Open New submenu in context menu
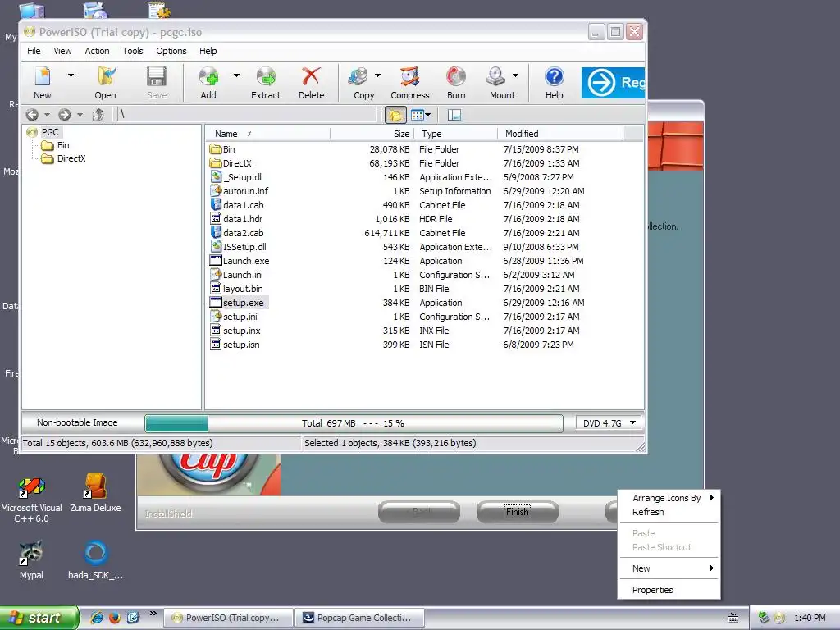The height and width of the screenshot is (630, 840). point(669,568)
